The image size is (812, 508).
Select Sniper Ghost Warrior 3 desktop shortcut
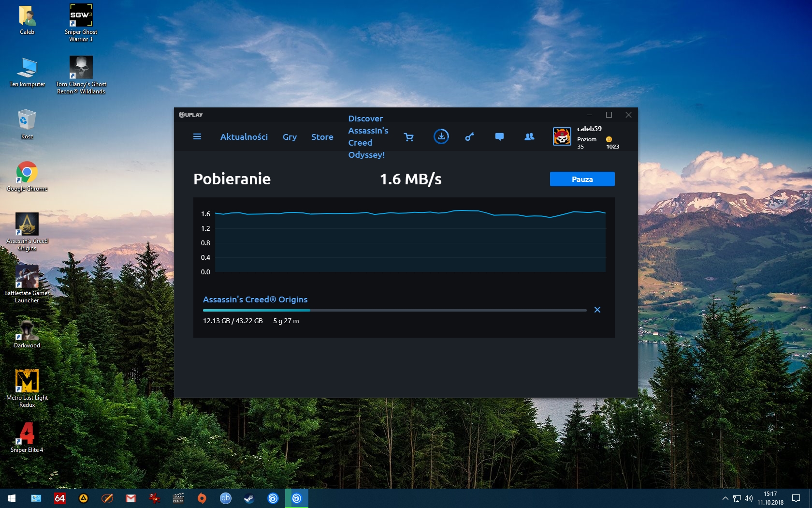(81, 23)
